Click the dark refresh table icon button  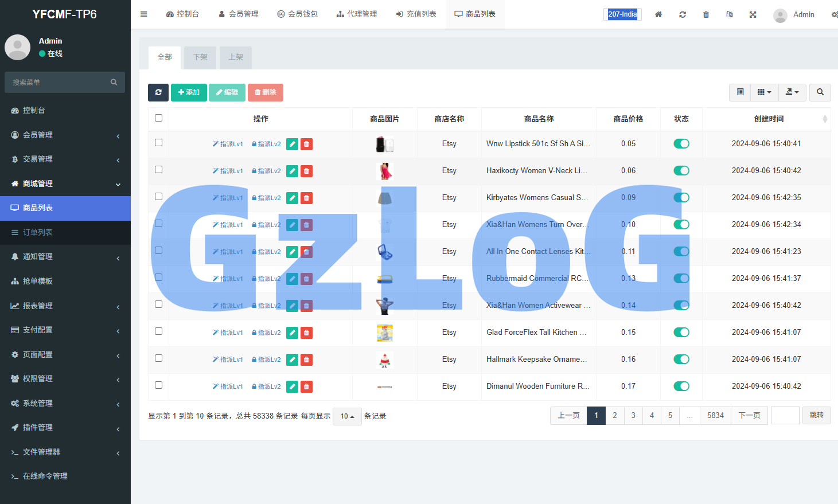(x=158, y=92)
